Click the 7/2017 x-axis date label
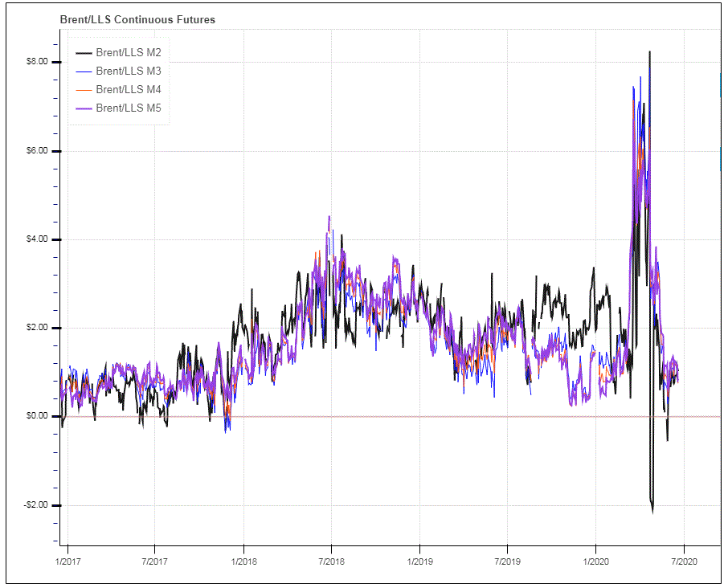Viewport: 724px width, 588px height. click(154, 561)
